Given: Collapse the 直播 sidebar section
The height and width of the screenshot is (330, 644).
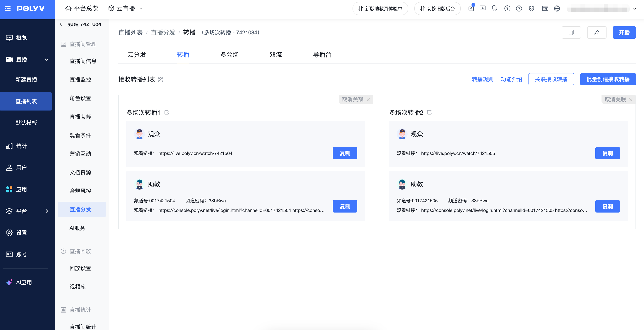Looking at the screenshot, I should click(x=47, y=60).
